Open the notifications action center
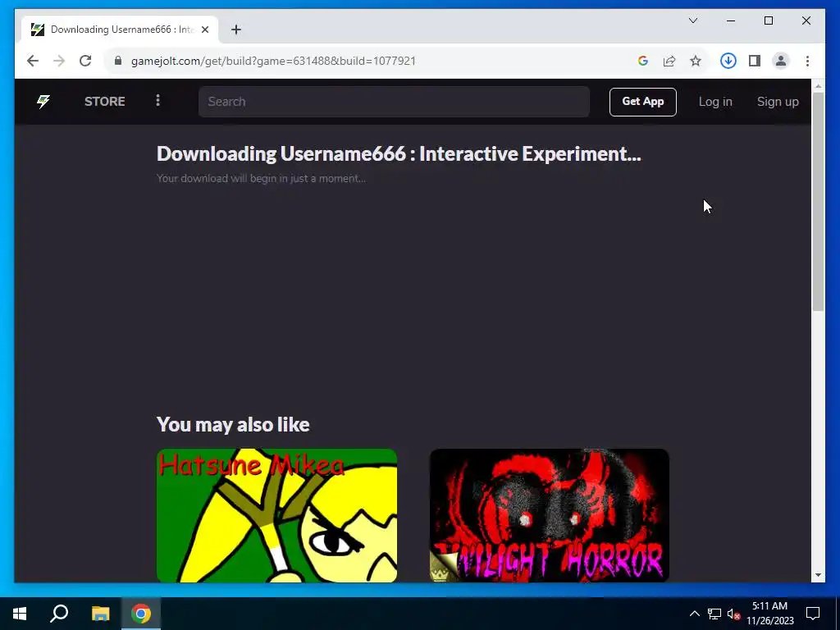840x630 pixels. 813,614
